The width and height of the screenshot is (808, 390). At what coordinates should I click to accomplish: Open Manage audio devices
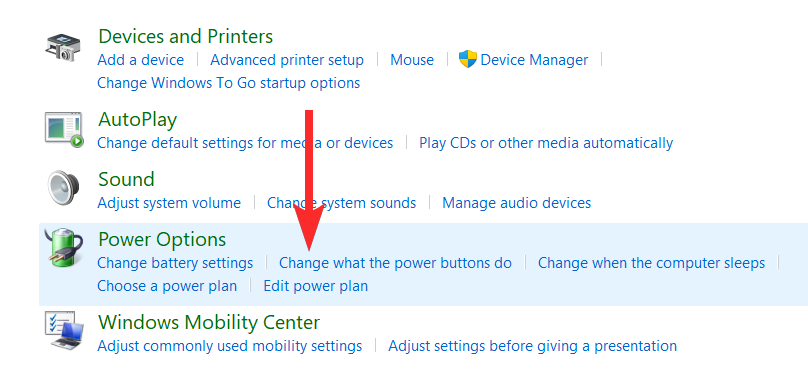[x=516, y=202]
